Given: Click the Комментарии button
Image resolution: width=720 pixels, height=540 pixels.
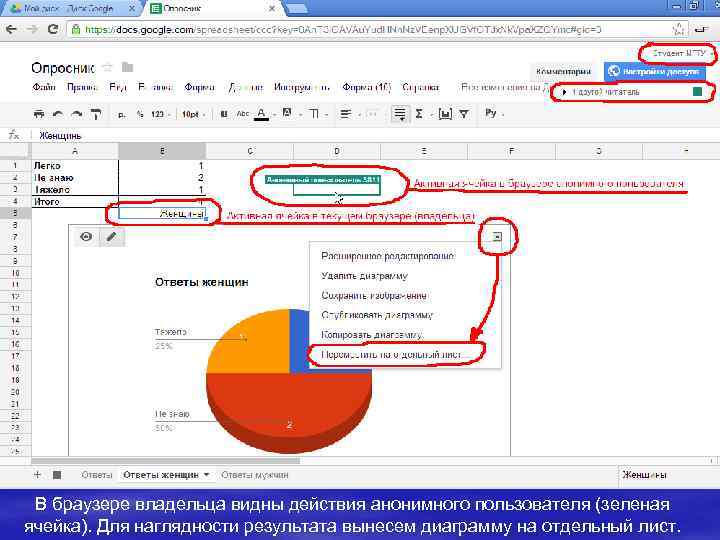Looking at the screenshot, I should pyautogui.click(x=563, y=72).
